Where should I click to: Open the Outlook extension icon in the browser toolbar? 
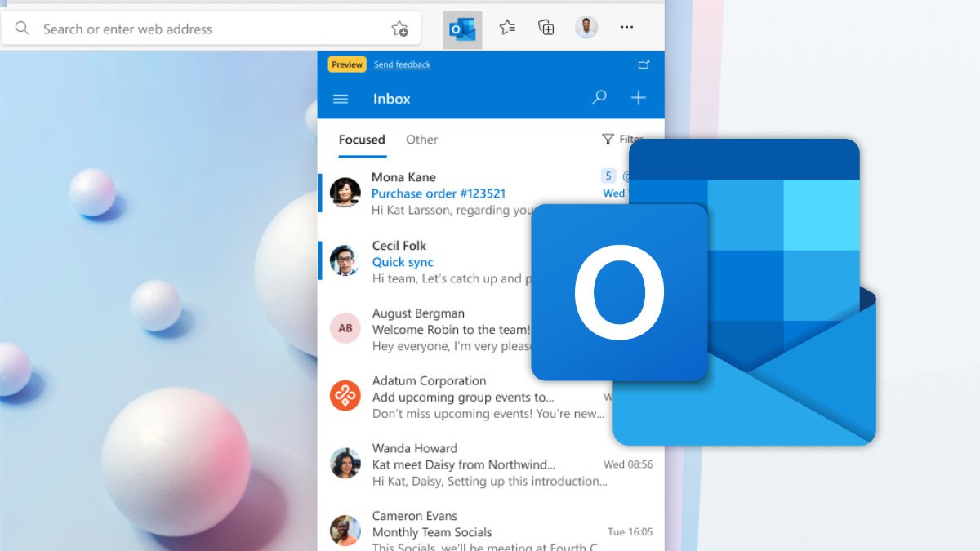click(x=462, y=27)
